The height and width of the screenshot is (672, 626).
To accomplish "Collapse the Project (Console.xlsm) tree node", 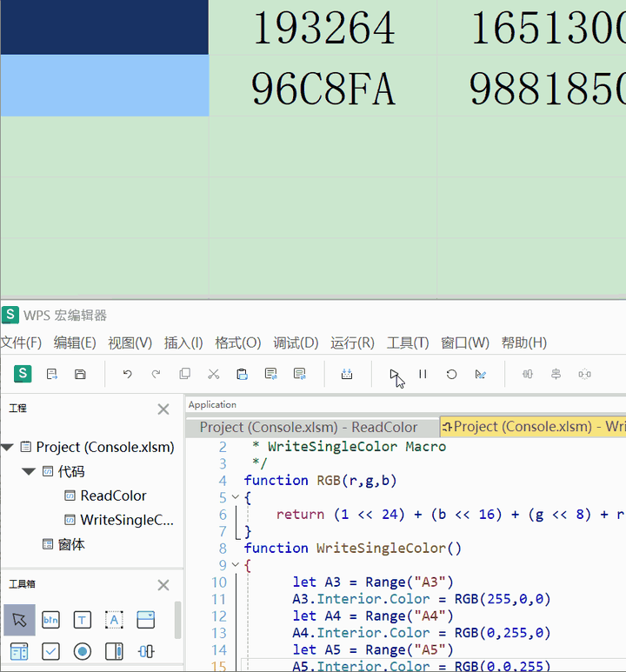I will point(7,448).
